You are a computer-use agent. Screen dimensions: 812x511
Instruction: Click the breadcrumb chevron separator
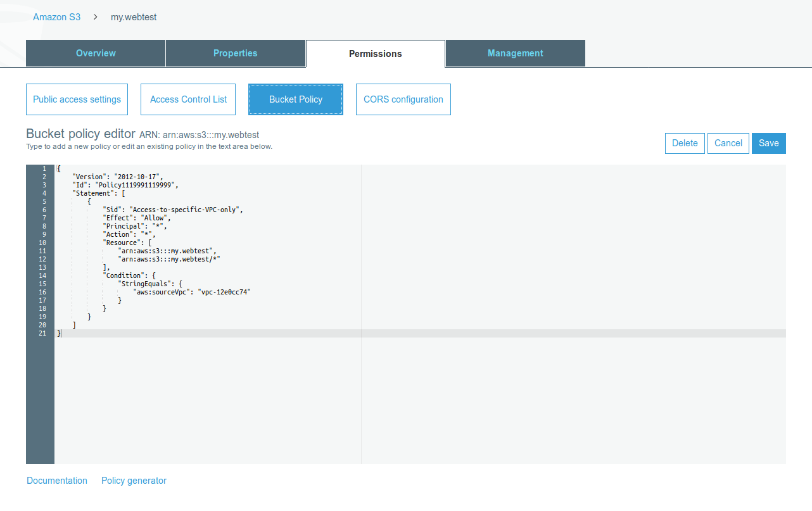[94, 17]
